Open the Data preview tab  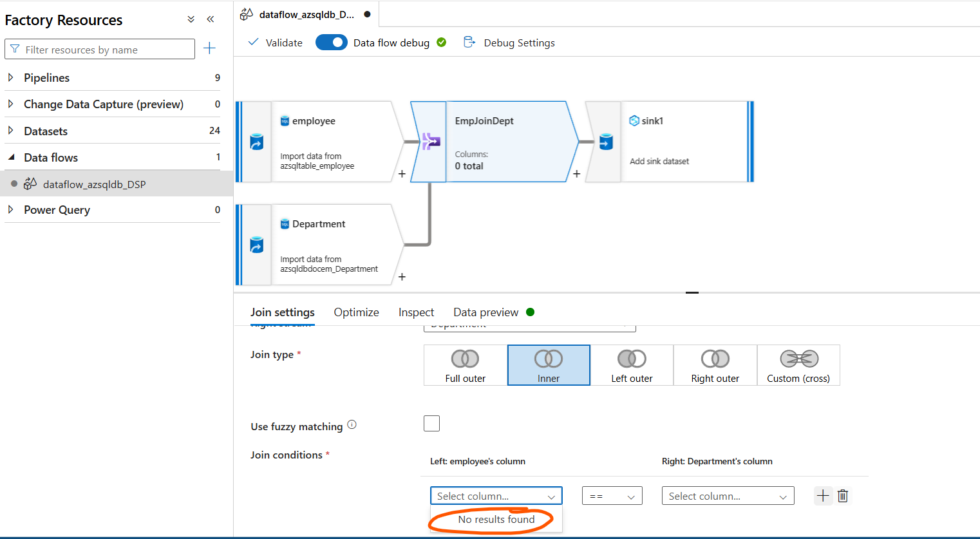coord(485,312)
